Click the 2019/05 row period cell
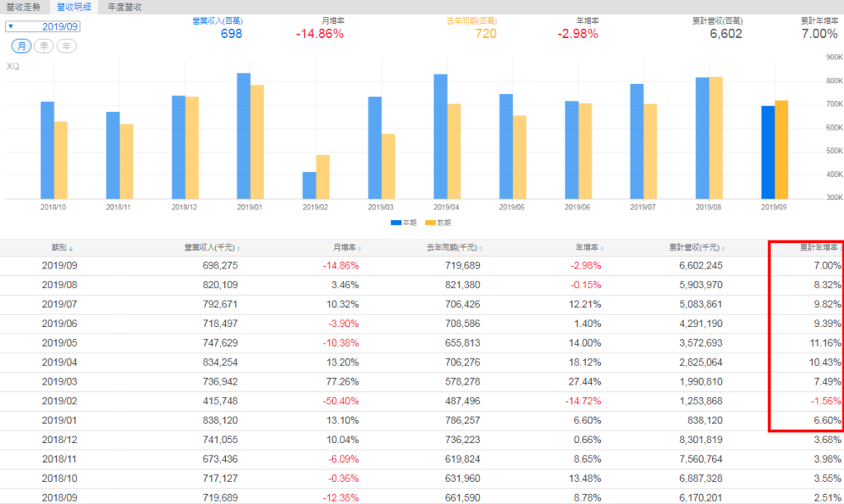This screenshot has height=504, width=844. pos(59,343)
